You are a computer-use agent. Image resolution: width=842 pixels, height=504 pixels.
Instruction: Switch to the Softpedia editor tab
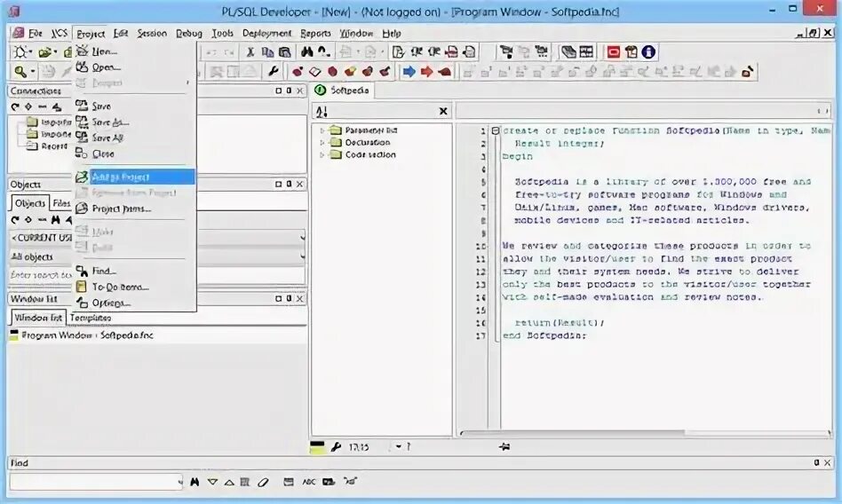point(343,91)
